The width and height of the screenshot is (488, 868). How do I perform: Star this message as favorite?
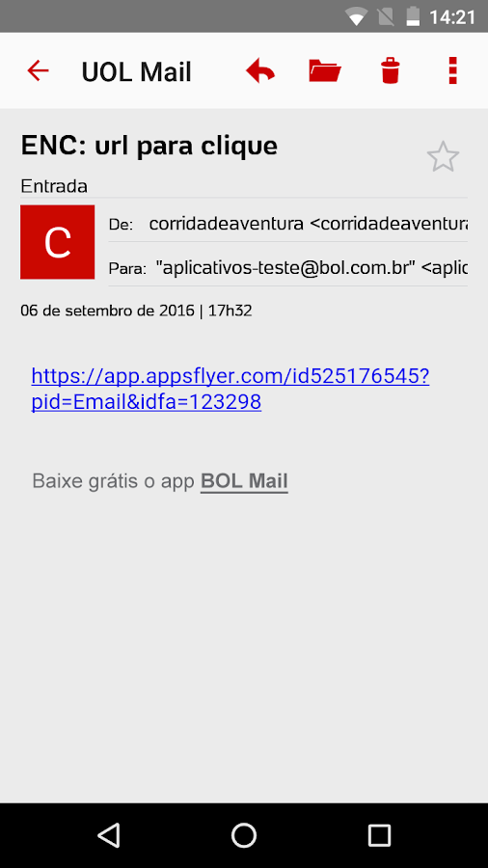click(x=444, y=156)
